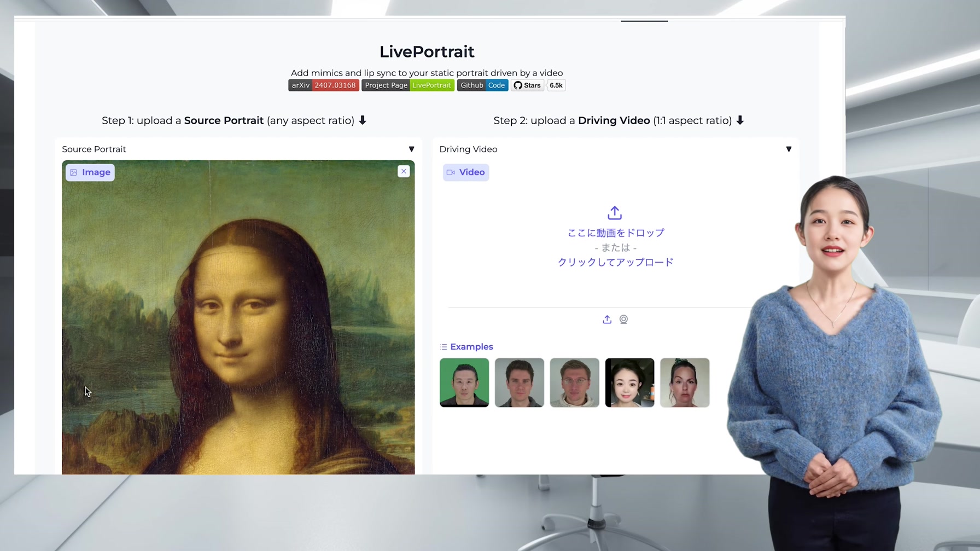This screenshot has width=980, height=551.
Task: Click the large upload arrow icon
Action: point(615,213)
